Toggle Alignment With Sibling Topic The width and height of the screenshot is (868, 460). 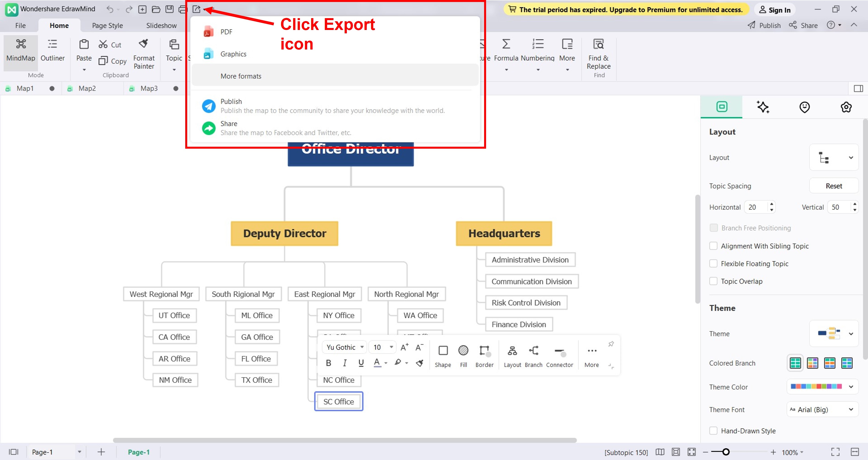click(714, 245)
